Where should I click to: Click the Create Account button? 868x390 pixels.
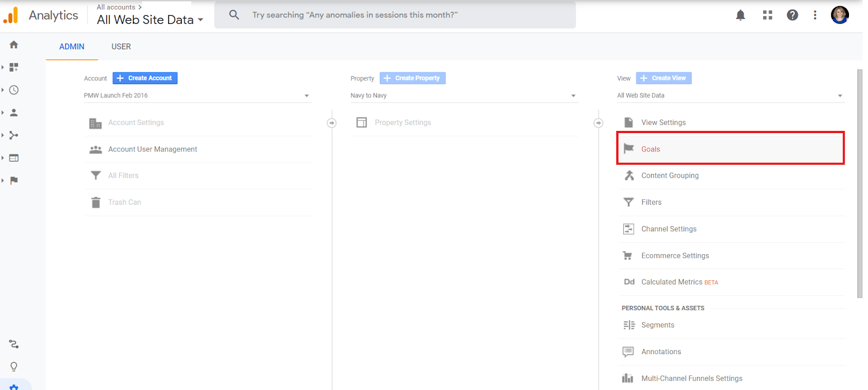coord(145,78)
